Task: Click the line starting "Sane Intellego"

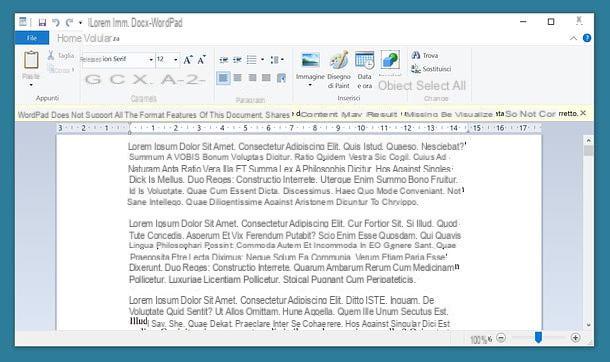Action: coord(273,202)
